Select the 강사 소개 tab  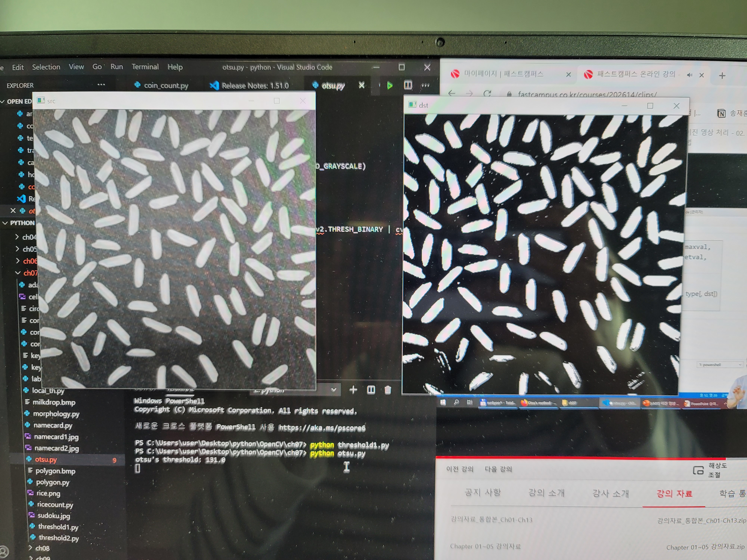610,493
